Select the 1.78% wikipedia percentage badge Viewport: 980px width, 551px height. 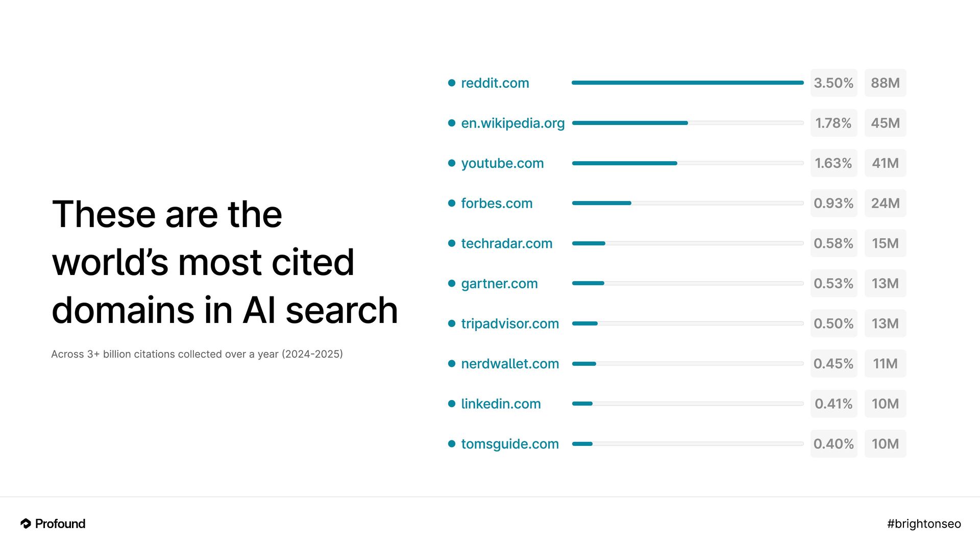click(834, 123)
